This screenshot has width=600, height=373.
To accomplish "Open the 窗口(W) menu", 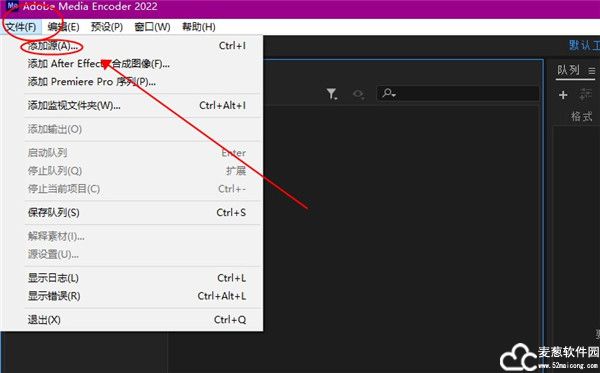I will click(x=152, y=27).
